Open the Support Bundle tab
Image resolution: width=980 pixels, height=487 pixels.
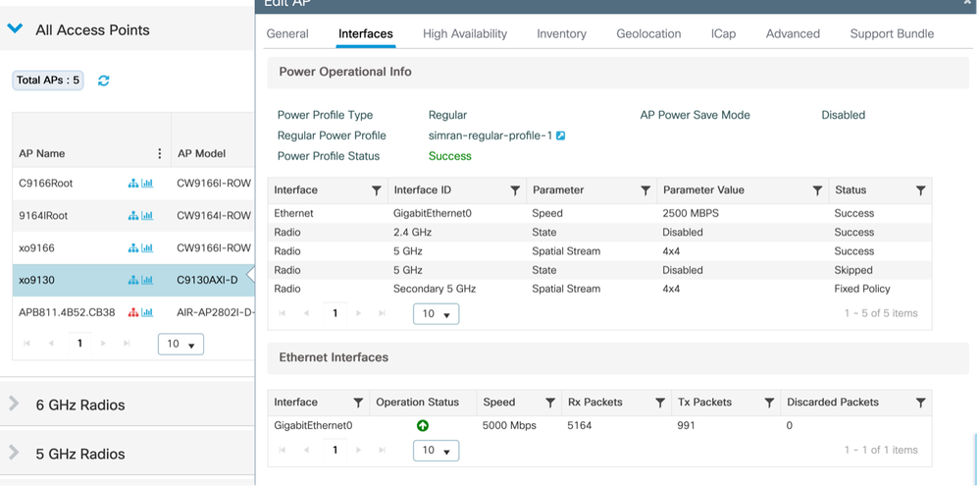(x=892, y=33)
